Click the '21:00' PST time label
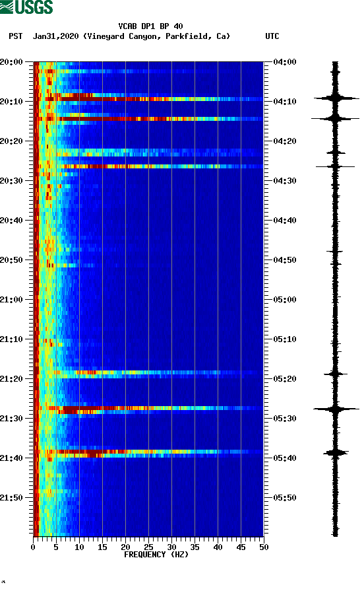Screen dimensions: 364x589 click(11, 300)
